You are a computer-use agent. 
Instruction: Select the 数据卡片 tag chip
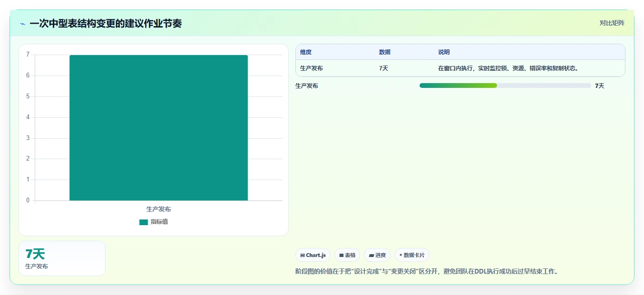[x=412, y=255]
